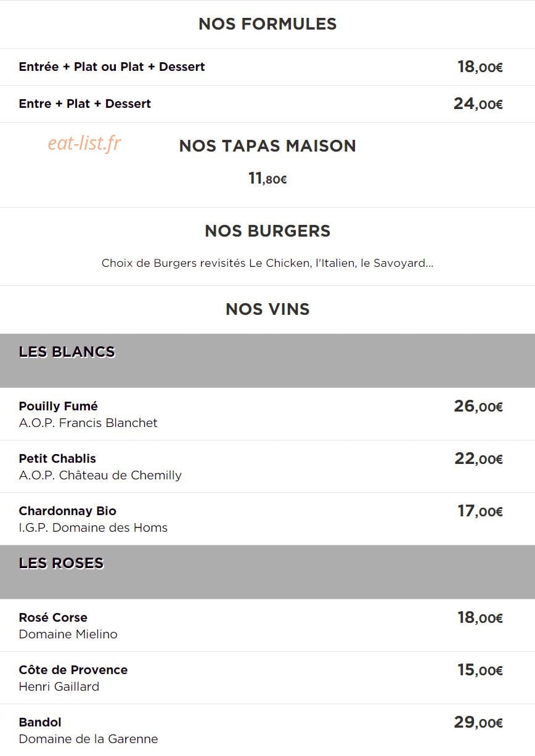Select the Pouilly Fumé wine entry
The image size is (535, 756).
267,414
